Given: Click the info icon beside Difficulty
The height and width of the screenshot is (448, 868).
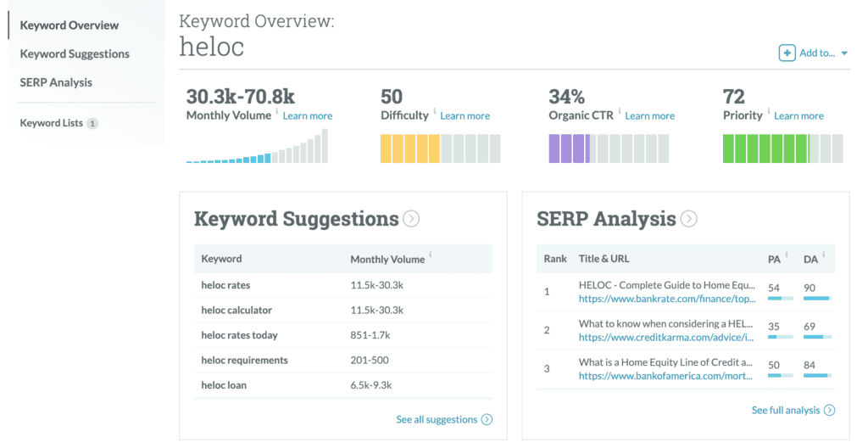Looking at the screenshot, I should pyautogui.click(x=434, y=111).
